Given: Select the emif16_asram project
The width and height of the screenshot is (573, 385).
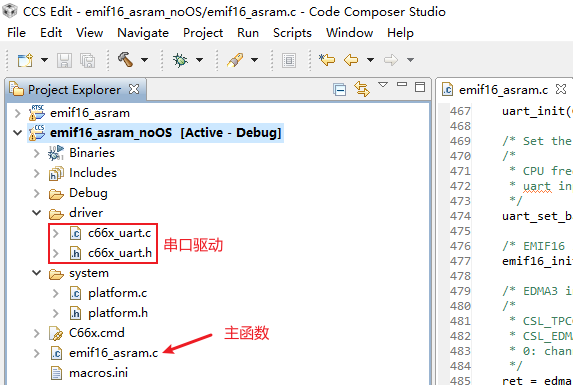Looking at the screenshot, I should (x=90, y=113).
